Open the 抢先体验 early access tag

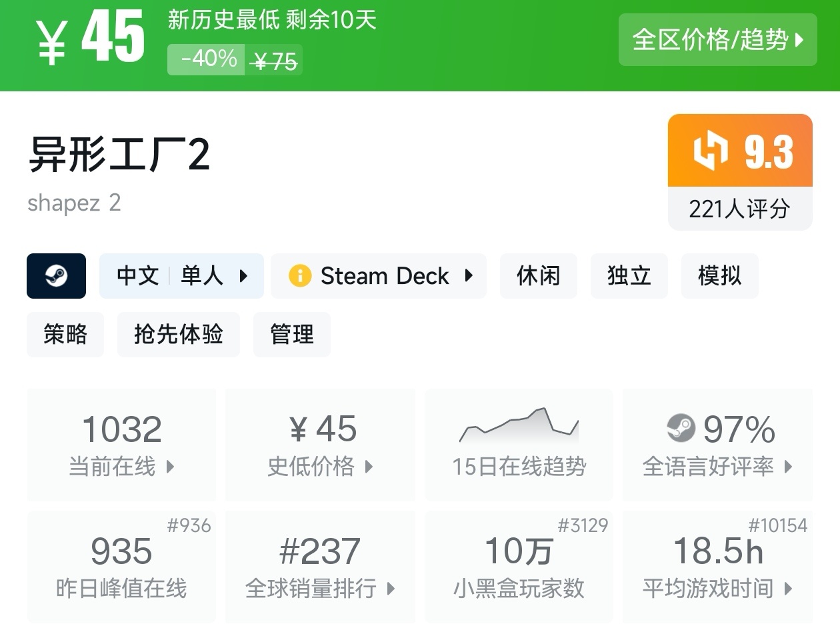coord(178,335)
